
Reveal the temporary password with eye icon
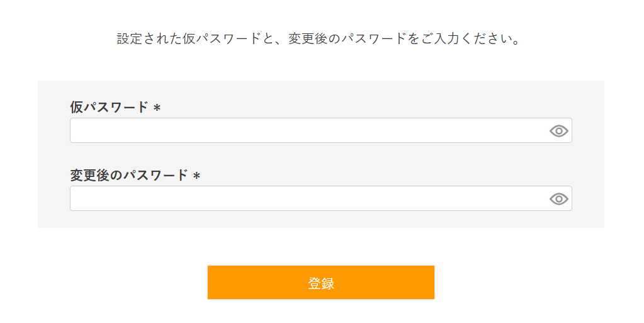[x=558, y=131]
